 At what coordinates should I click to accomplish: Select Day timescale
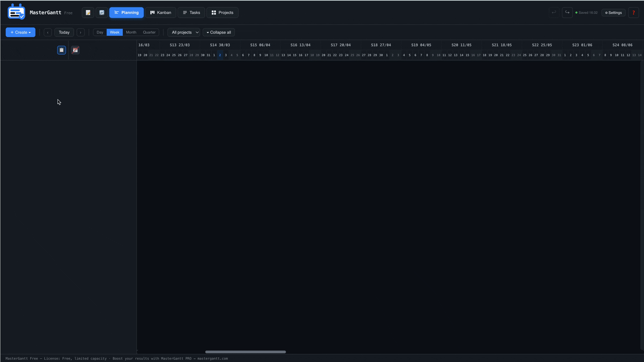[x=100, y=32]
